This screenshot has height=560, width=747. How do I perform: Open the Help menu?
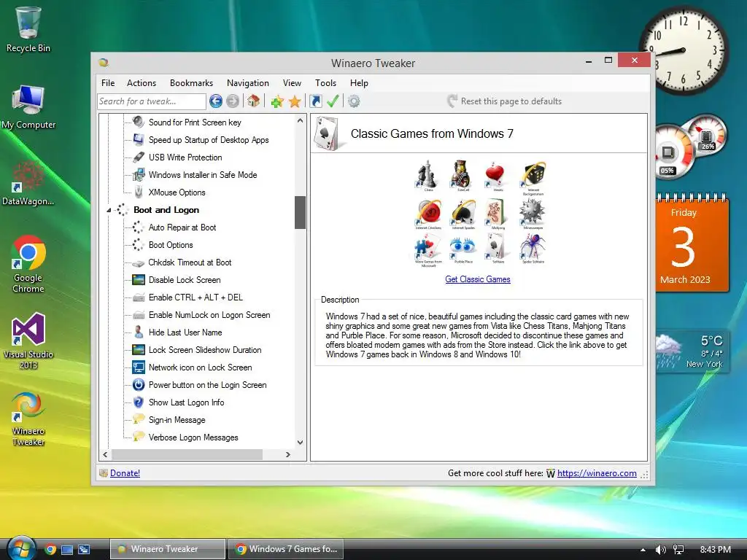click(x=359, y=83)
